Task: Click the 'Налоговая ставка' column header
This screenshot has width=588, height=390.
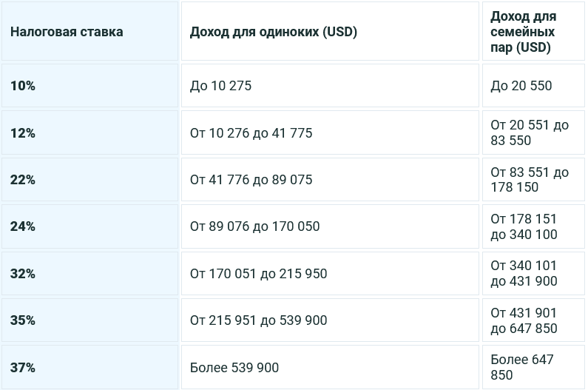Action: (67, 32)
